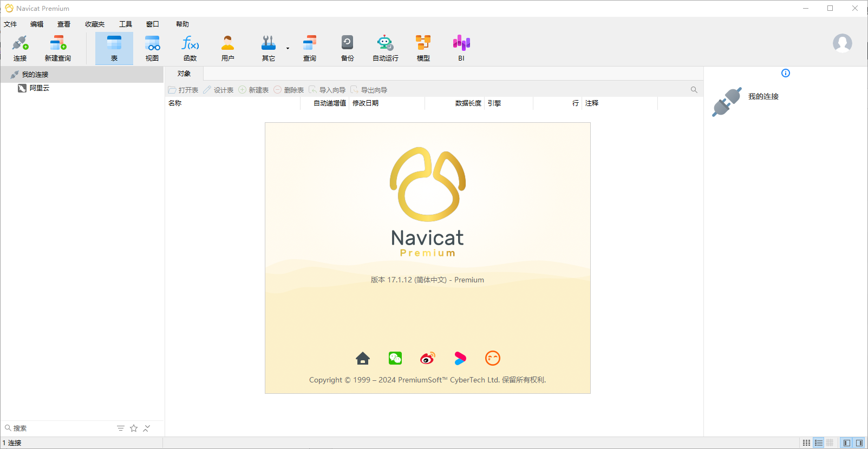Image resolution: width=868 pixels, height=449 pixels.
Task: Click the Navicat logo in the about splash
Action: 428,184
